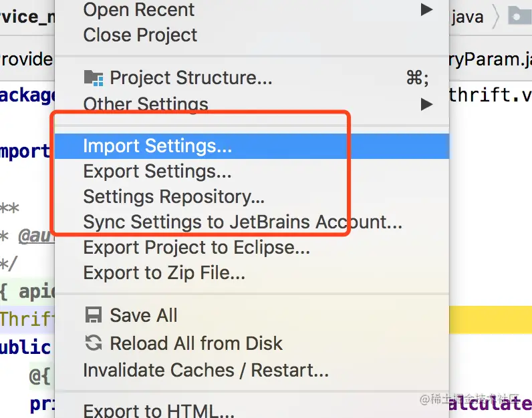The width and height of the screenshot is (532, 418).
Task: Expand the Open Recent submenu arrow
Action: tap(426, 9)
